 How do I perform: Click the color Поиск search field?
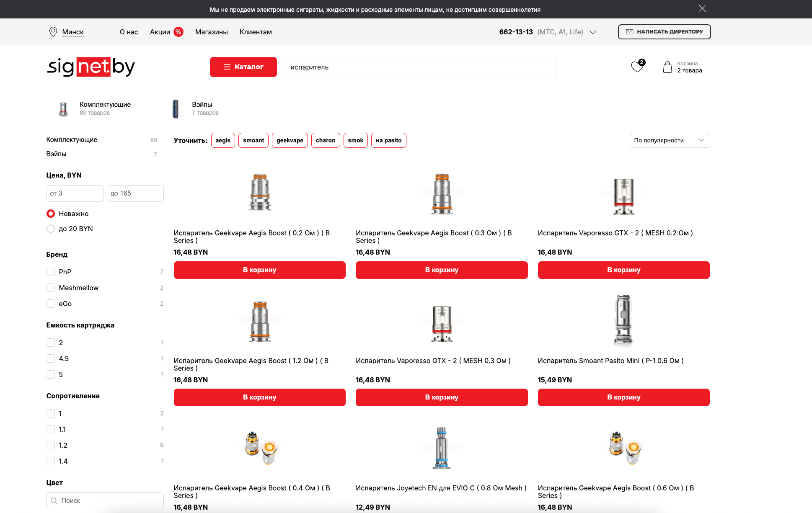click(105, 501)
